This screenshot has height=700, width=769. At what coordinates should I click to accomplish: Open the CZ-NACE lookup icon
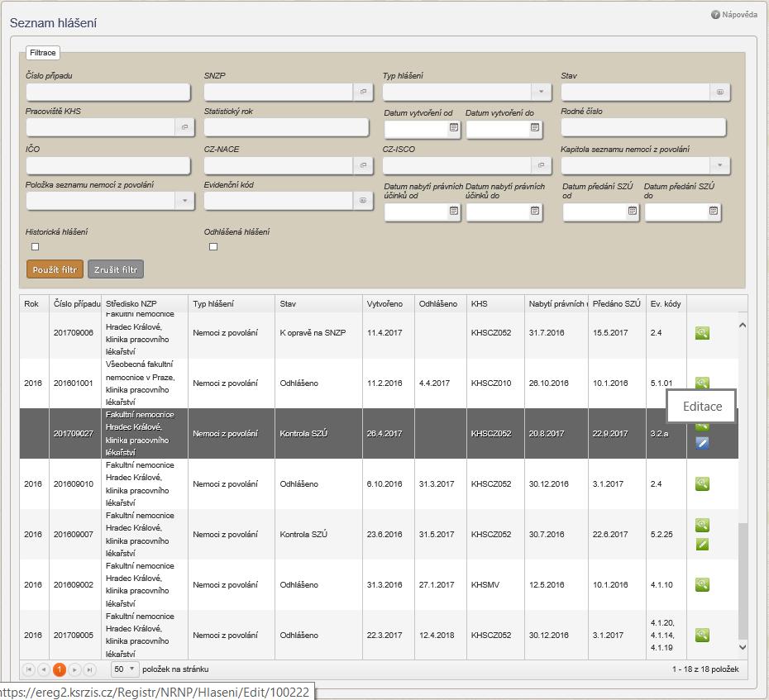click(x=363, y=165)
